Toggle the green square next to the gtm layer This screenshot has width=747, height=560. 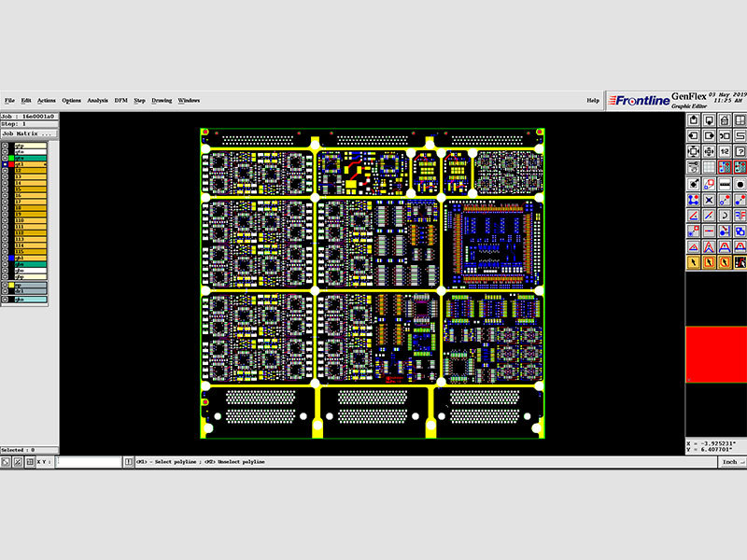point(10,158)
